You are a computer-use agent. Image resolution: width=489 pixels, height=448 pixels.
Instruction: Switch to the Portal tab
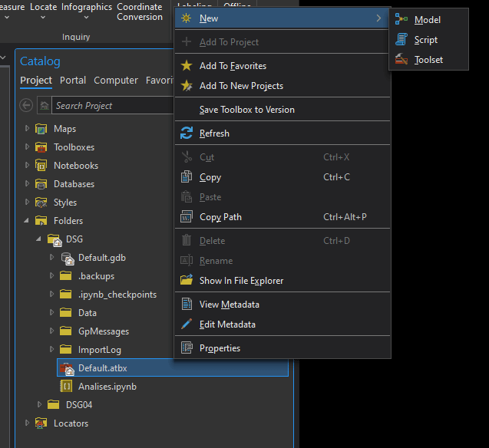[73, 81]
